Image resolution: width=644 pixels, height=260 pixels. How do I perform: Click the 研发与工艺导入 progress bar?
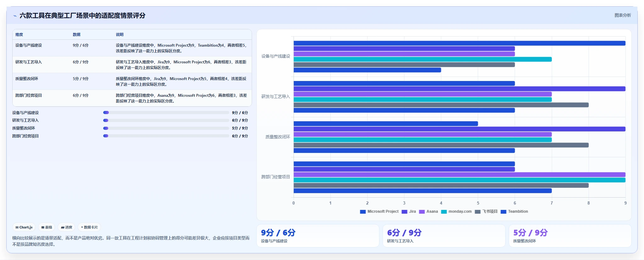coord(166,120)
